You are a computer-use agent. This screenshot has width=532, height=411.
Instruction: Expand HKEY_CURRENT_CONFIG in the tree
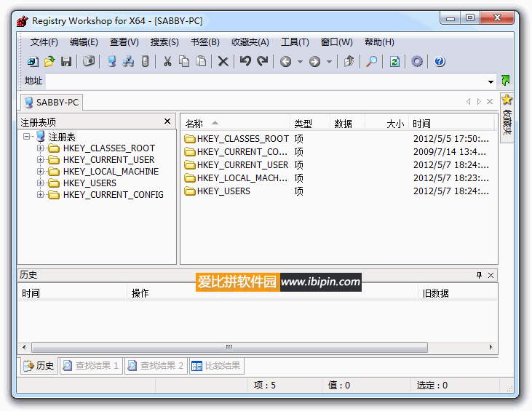tap(40, 195)
